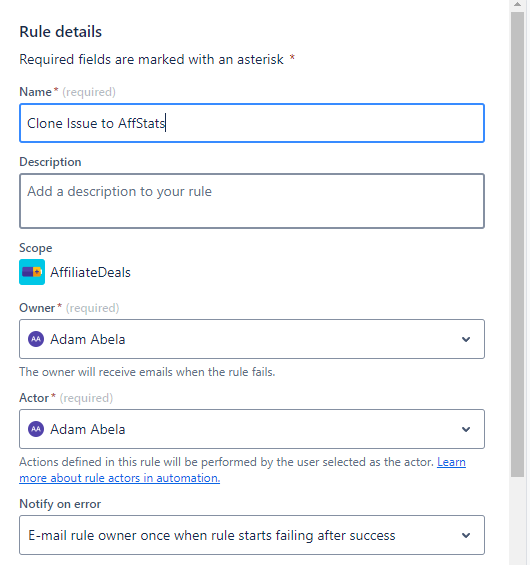Screen dimensions: 530x565
Task: Click the vertical scrollbar thumb
Action: tap(517, 244)
